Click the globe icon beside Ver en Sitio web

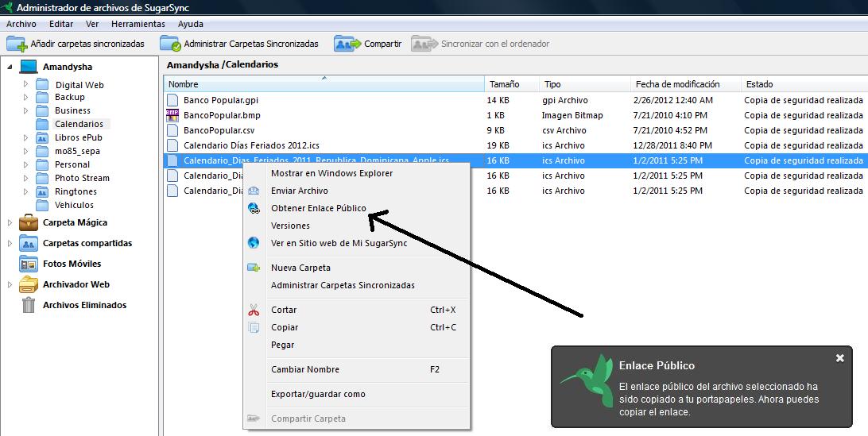coord(254,243)
